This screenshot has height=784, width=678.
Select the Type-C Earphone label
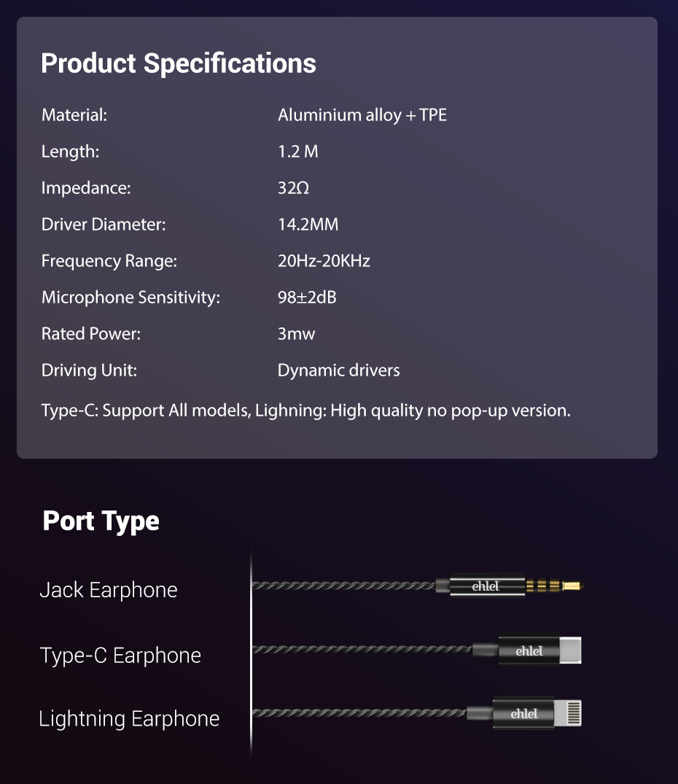120,655
